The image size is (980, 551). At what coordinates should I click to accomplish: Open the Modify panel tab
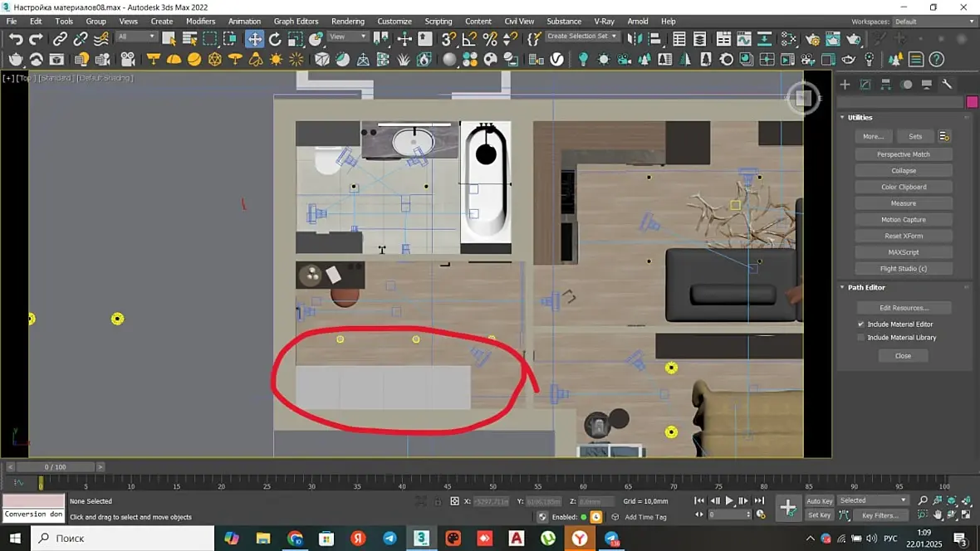[865, 85]
